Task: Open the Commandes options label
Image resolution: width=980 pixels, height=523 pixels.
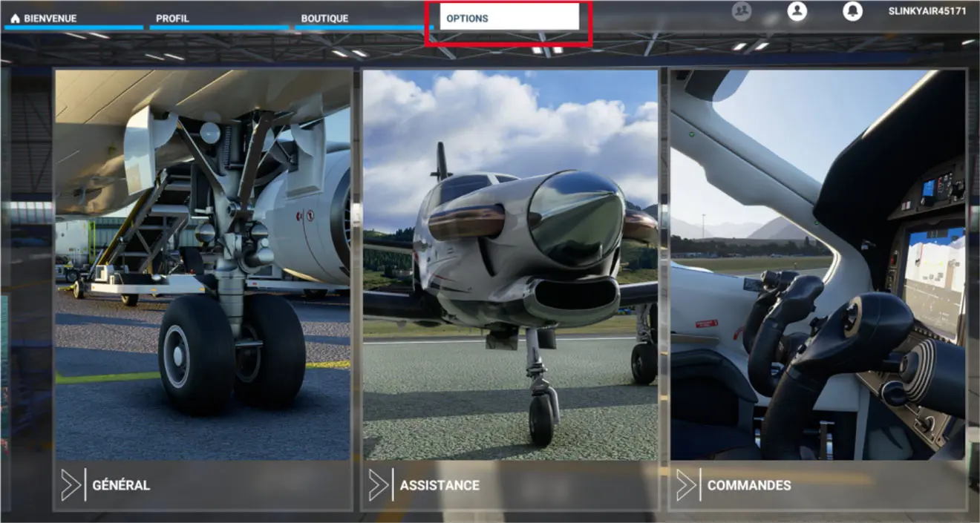Action: pyautogui.click(x=749, y=485)
